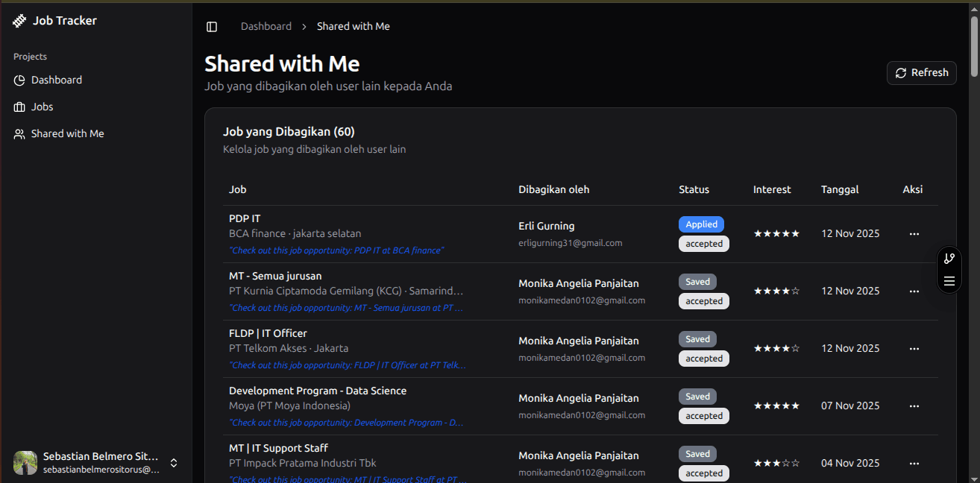Click the git branch floating icon

[x=949, y=259]
